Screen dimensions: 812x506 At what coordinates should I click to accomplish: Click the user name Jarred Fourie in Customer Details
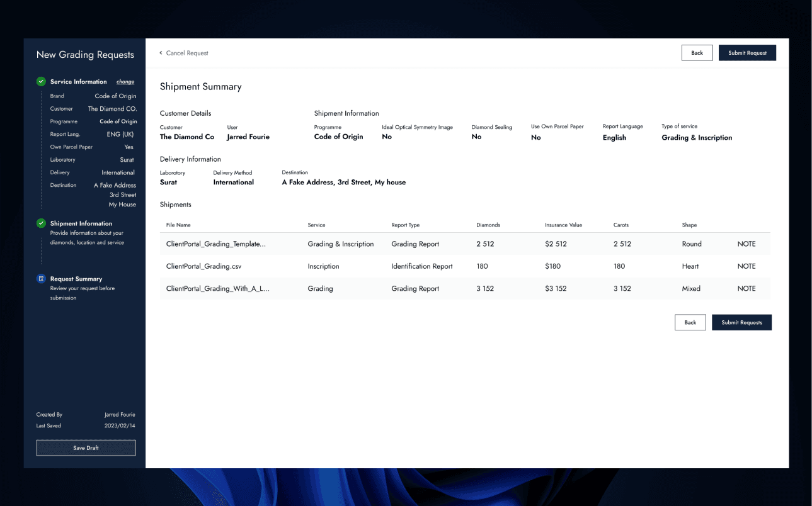248,137
